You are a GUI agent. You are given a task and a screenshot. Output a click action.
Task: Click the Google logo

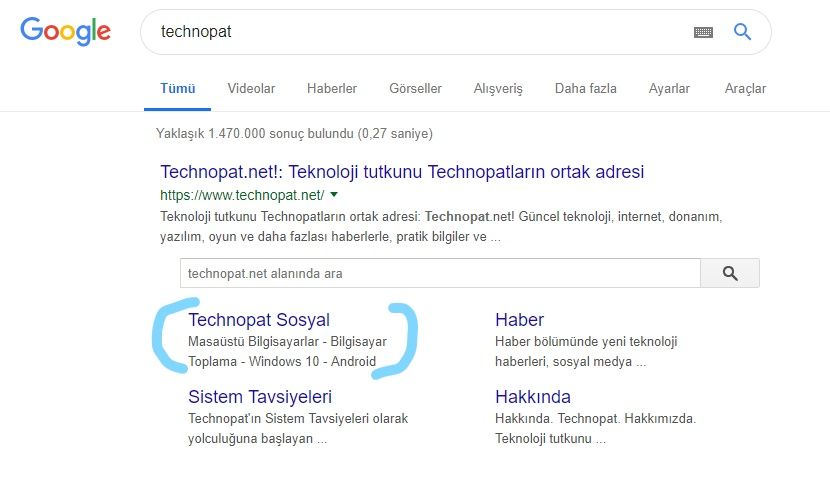(65, 32)
